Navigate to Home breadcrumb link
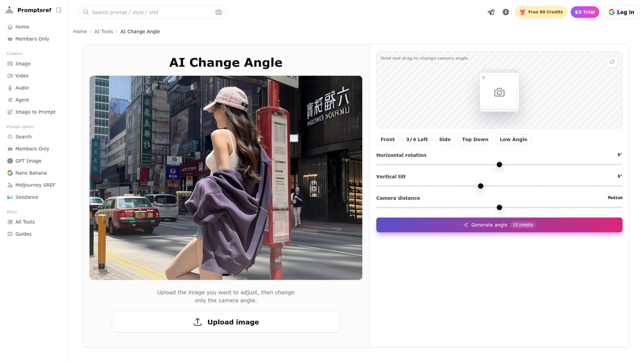The image size is (644, 362). click(x=80, y=31)
